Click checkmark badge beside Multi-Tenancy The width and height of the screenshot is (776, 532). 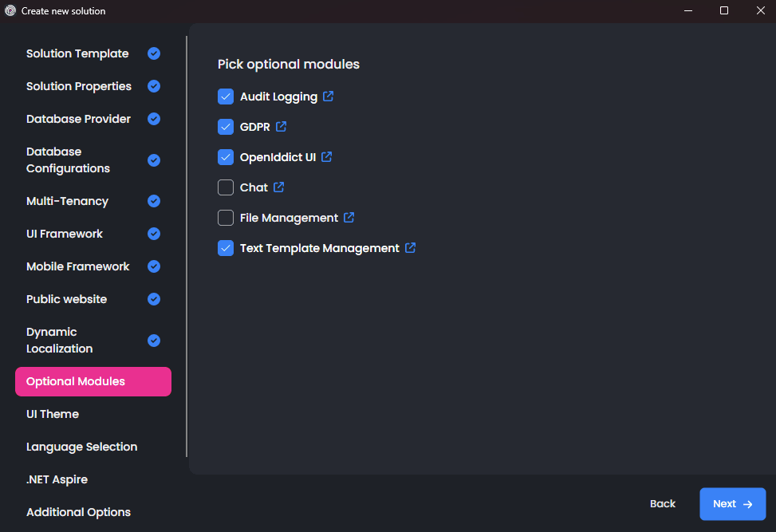pyautogui.click(x=153, y=201)
